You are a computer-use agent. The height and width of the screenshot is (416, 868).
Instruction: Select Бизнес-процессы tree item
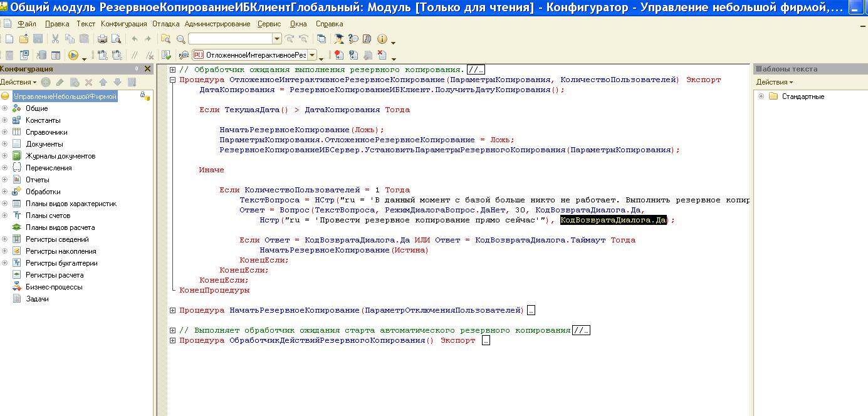54,287
